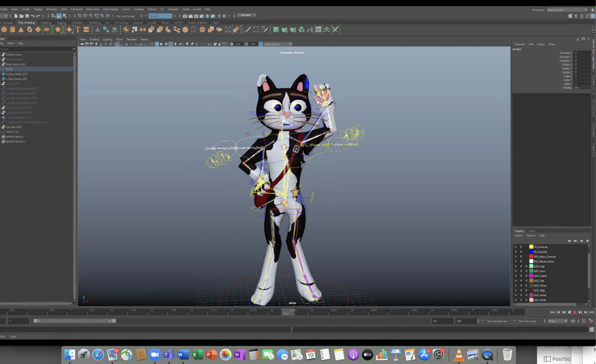Image resolution: width=596 pixels, height=364 pixels.
Task: Create a polygon plane from the shelf
Action: pyautogui.click(x=38, y=29)
